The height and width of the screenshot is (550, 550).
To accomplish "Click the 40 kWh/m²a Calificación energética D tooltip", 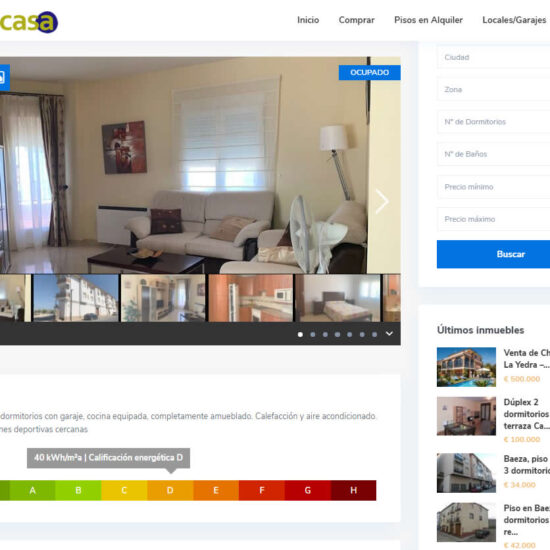I will [x=108, y=458].
